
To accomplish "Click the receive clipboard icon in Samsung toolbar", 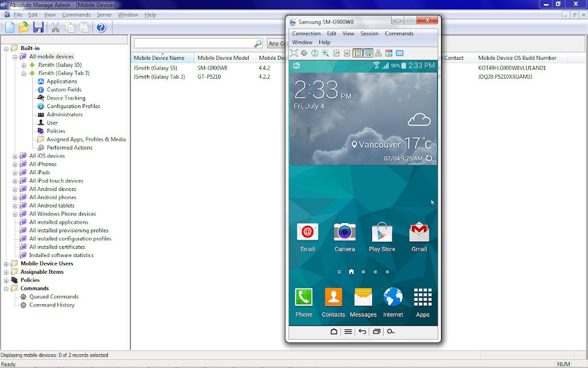I will 346,53.
